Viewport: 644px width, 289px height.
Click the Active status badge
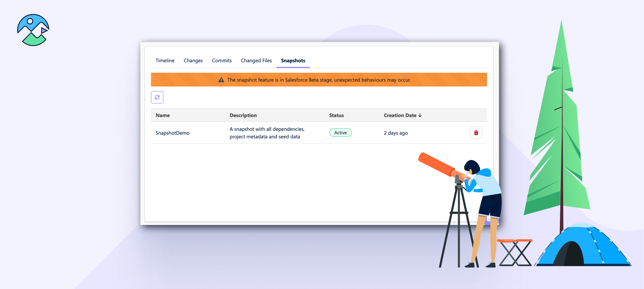pyautogui.click(x=340, y=133)
